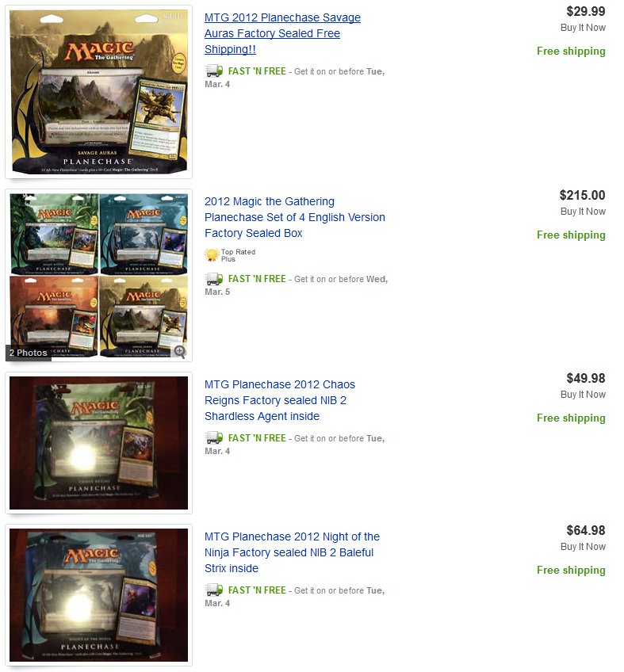Screen dimensions: 624x672
Task: Click the $49.98 price of Chaos Reigns
Action: (585, 378)
